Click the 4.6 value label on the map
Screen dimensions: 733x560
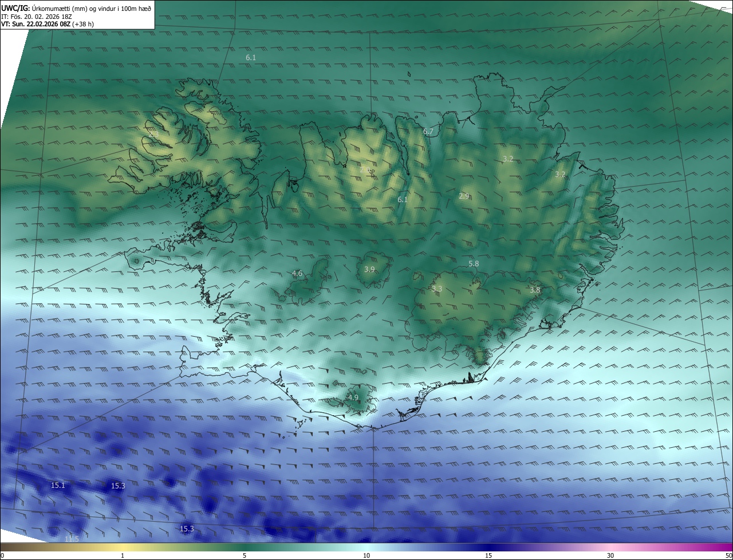point(297,274)
